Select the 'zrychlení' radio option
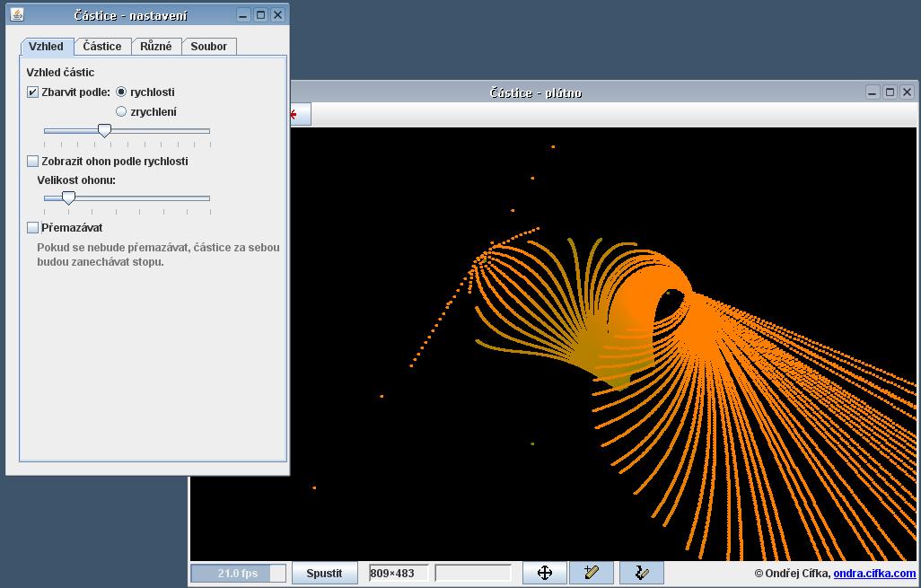921x588 pixels. coord(121,111)
